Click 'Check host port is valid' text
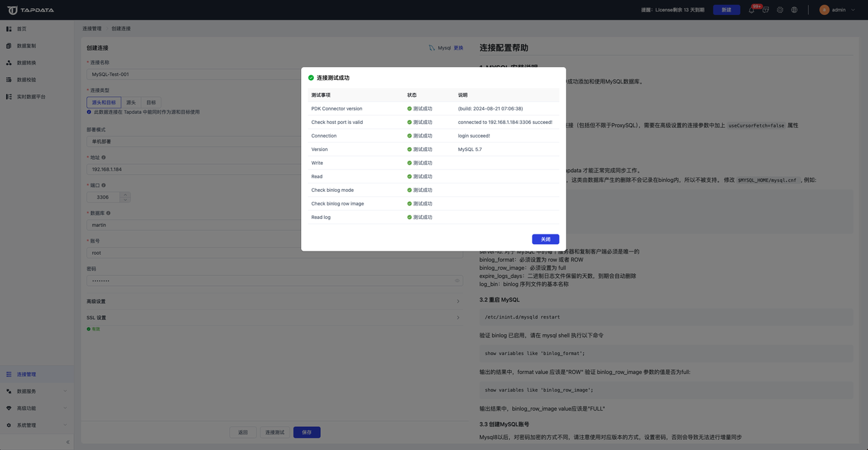This screenshot has width=868, height=450. pyautogui.click(x=337, y=122)
